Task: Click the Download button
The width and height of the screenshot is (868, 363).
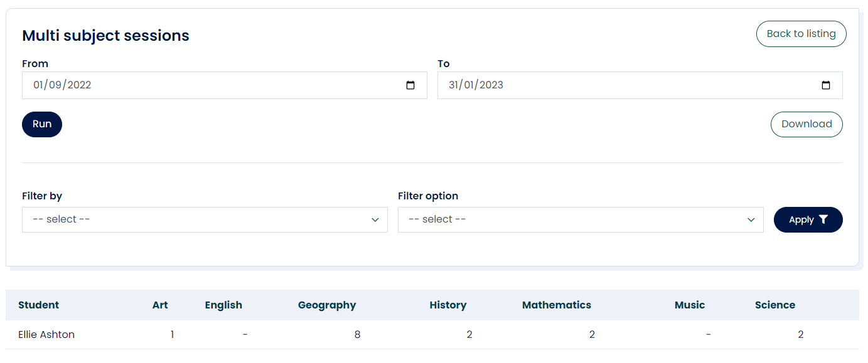Action: (806, 124)
